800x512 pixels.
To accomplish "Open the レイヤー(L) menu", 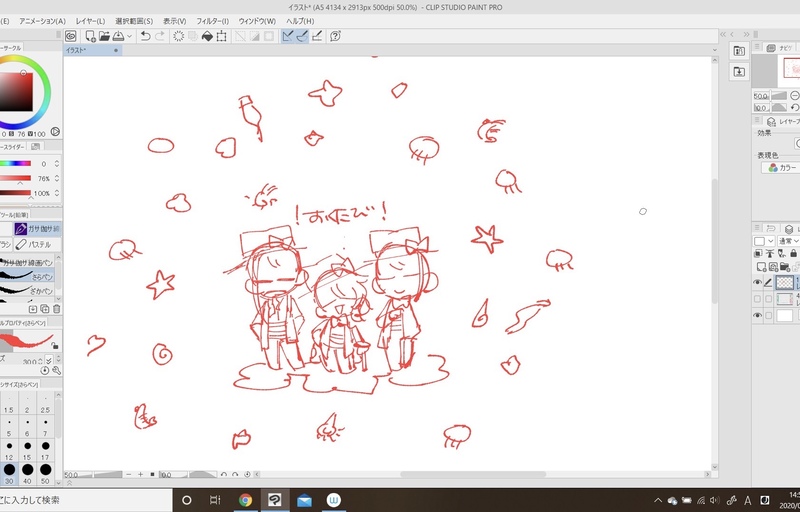I will pyautogui.click(x=90, y=21).
